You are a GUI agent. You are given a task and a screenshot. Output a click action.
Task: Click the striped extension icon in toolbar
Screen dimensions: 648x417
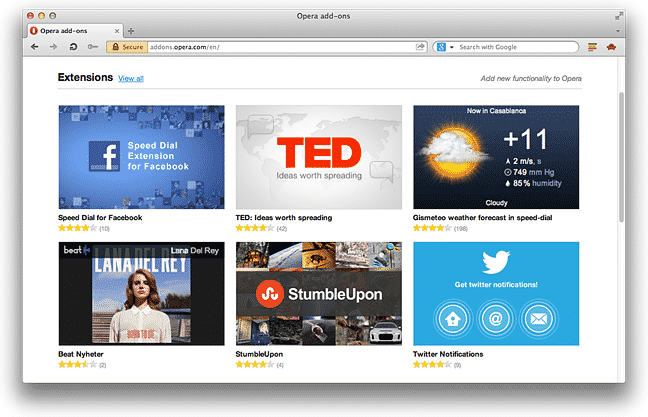[592, 47]
